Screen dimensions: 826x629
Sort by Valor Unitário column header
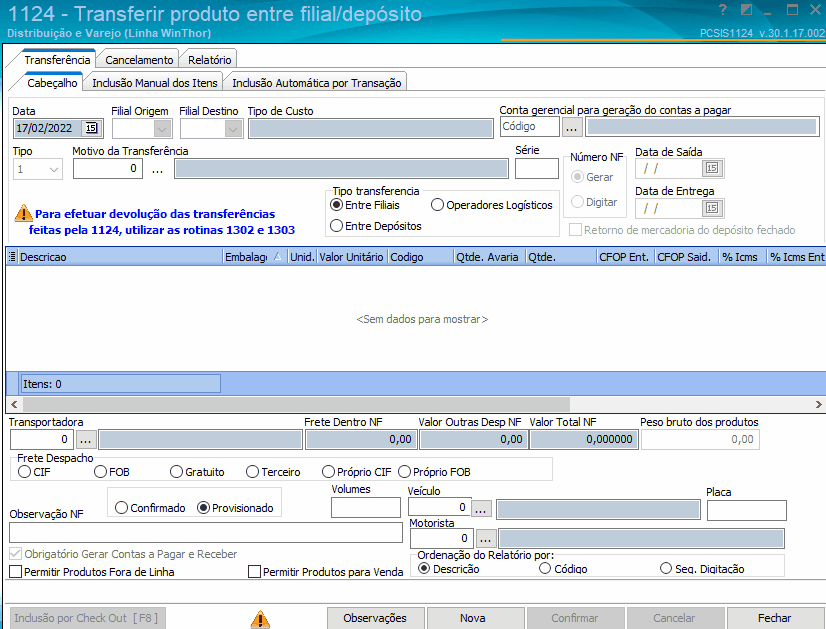[x=351, y=257]
